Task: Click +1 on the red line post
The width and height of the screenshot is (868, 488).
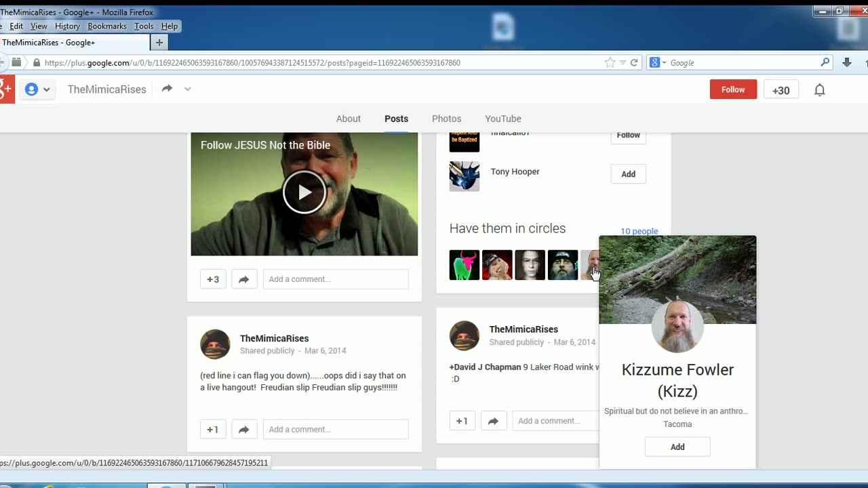Action: pos(213,429)
